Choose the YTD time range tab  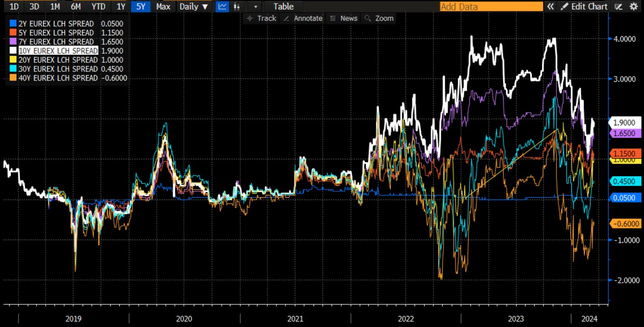(x=98, y=6)
